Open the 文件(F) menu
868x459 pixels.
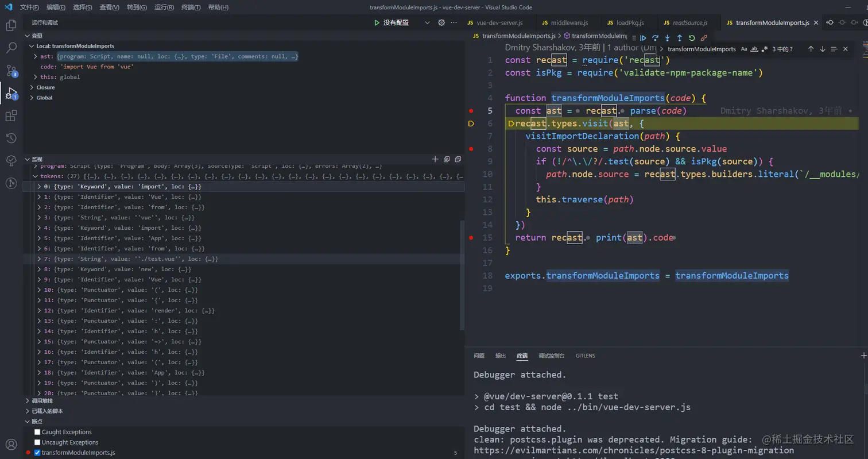(x=29, y=7)
